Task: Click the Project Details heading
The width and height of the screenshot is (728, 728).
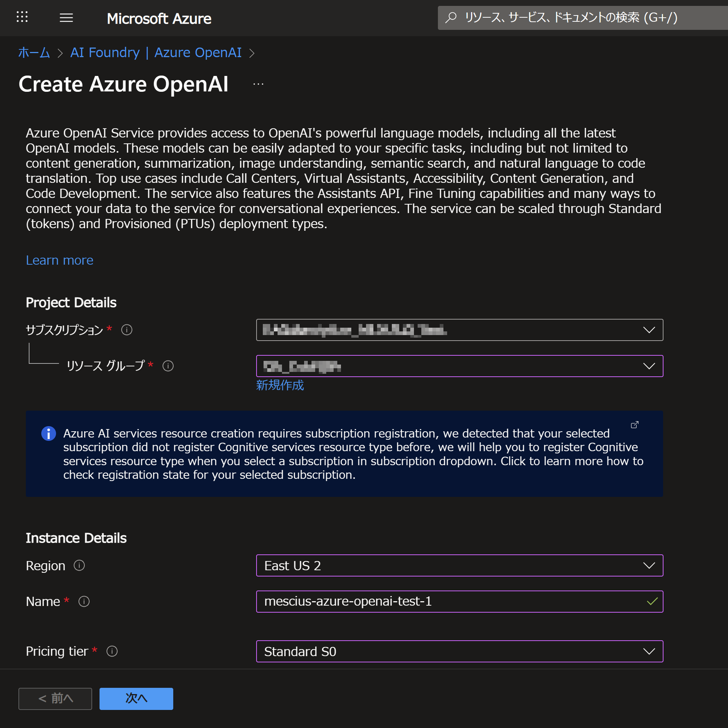Action: pyautogui.click(x=71, y=303)
